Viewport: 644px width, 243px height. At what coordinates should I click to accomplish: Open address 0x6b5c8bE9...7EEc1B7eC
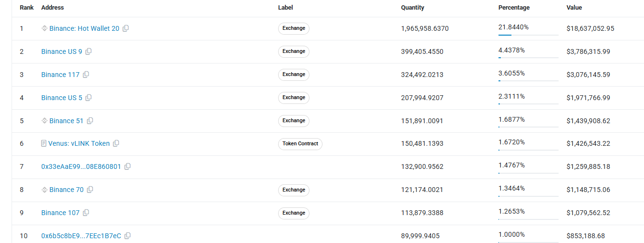coord(81,236)
